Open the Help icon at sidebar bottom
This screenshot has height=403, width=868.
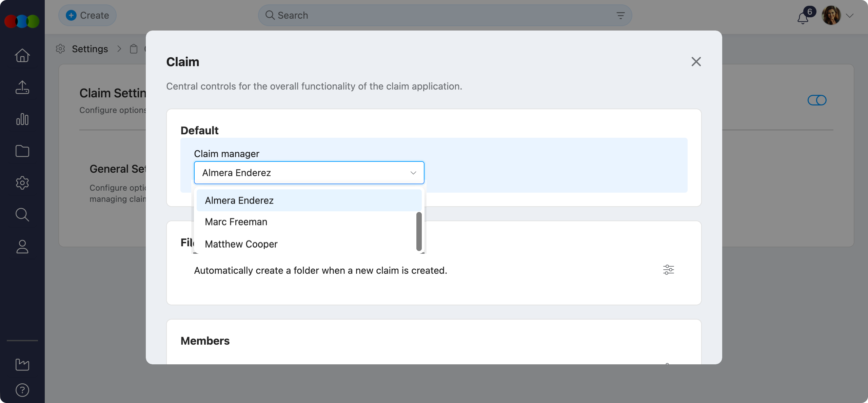22,390
